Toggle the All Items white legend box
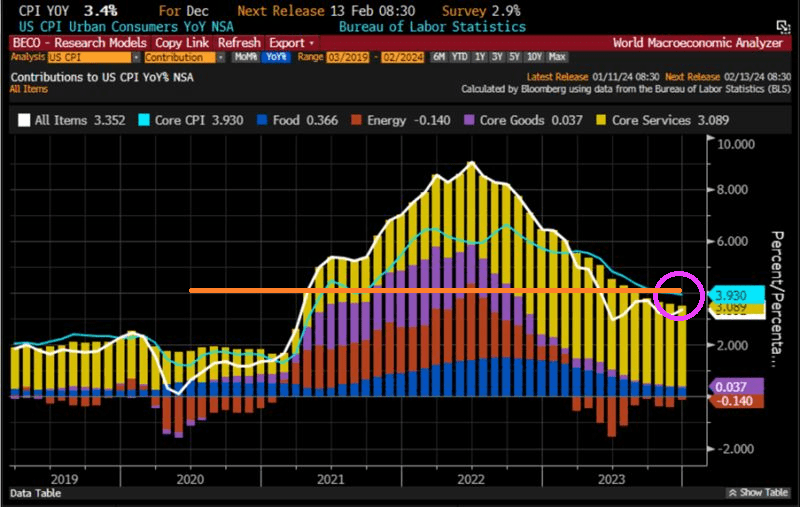Screen dimensions: 800x507 [x=23, y=120]
